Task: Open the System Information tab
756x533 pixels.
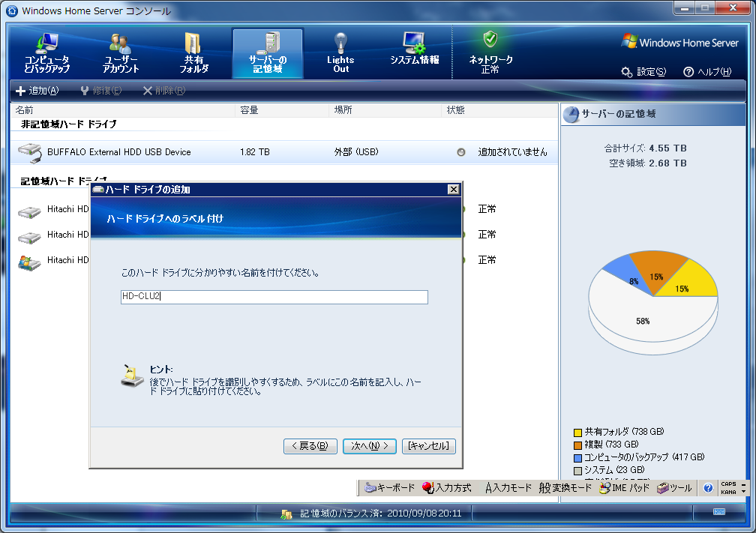Action: [x=414, y=49]
